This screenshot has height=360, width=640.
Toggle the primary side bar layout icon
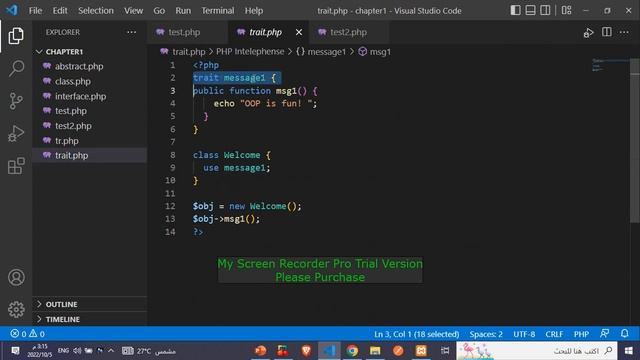[516, 10]
